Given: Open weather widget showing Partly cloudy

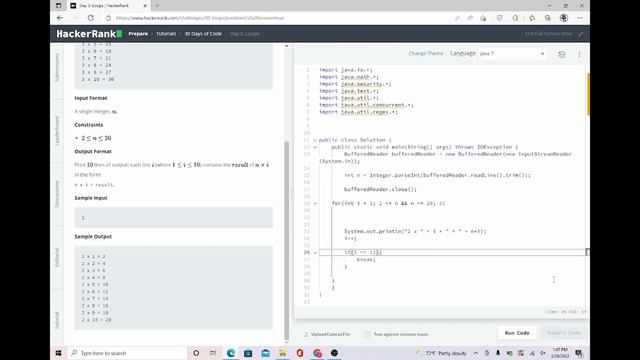Looking at the screenshot, I should pyautogui.click(x=441, y=353).
